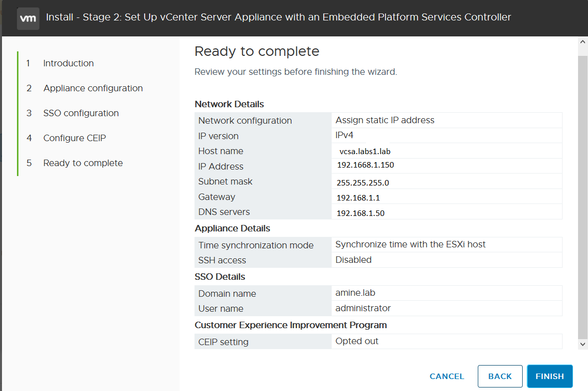588x391 pixels.
Task: Click the CANCEL link
Action: tap(446, 376)
